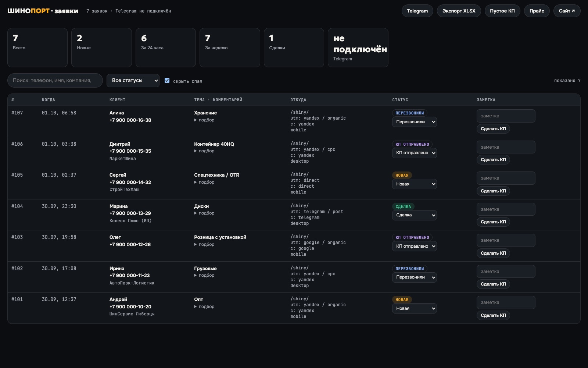Click 'Сделать КП' for Дмитрий's request
The width and height of the screenshot is (588, 368).
493,160
